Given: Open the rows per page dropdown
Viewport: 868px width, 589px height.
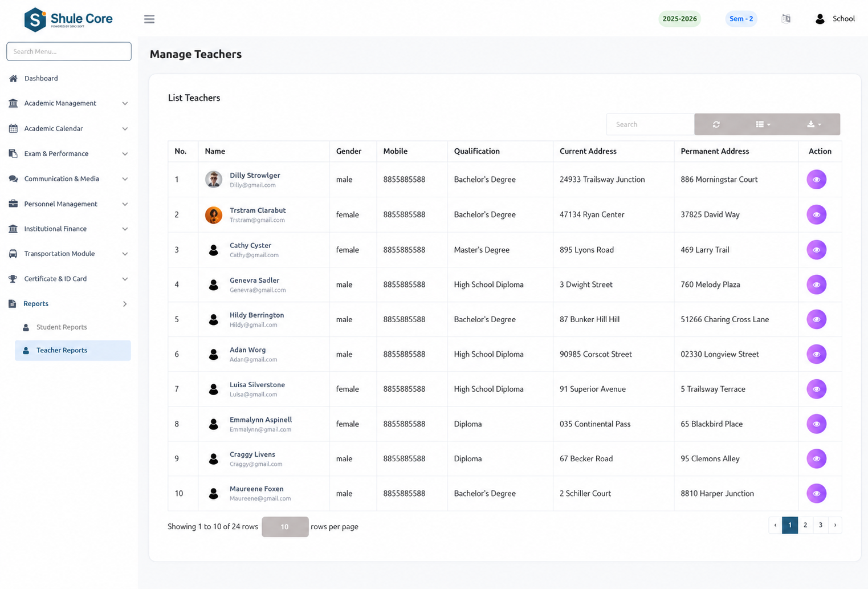Looking at the screenshot, I should pos(285,527).
